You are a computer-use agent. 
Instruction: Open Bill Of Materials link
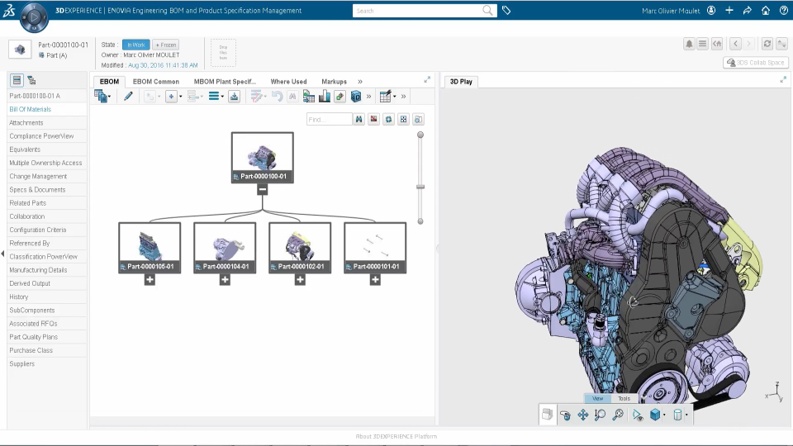point(30,109)
